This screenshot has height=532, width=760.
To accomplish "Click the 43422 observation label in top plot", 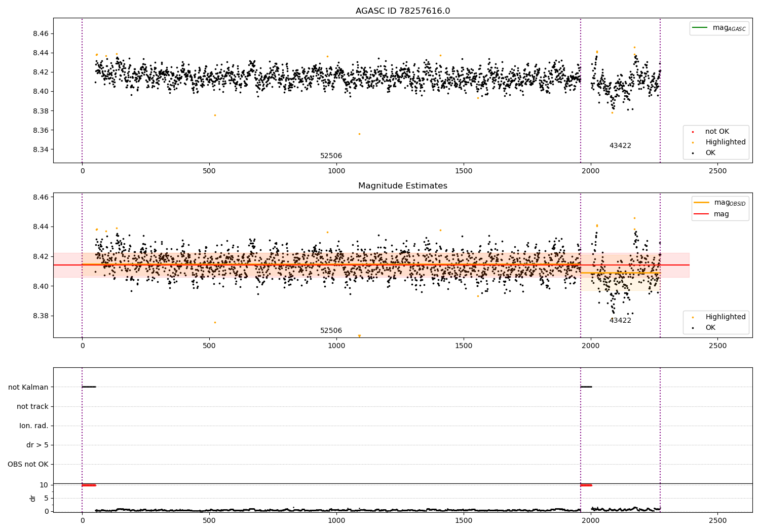I will coord(620,146).
